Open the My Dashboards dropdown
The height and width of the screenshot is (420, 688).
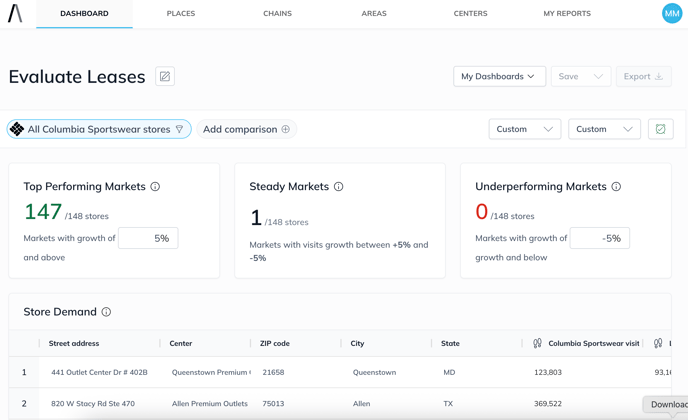[x=499, y=77]
